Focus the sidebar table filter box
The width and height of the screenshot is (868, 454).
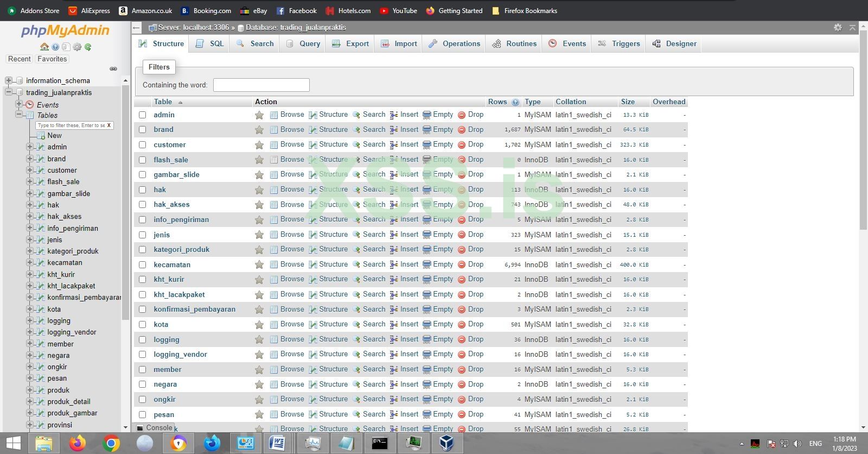pos(71,125)
